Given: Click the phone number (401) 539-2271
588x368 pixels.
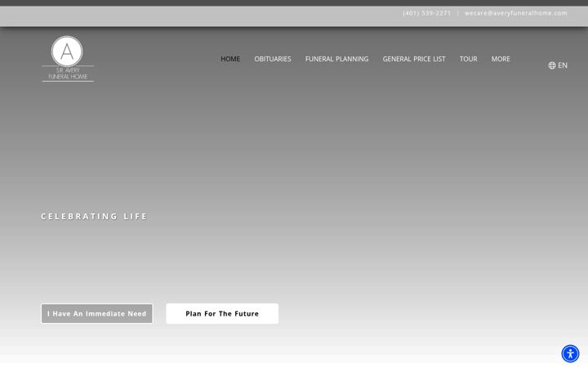Looking at the screenshot, I should point(427,13).
